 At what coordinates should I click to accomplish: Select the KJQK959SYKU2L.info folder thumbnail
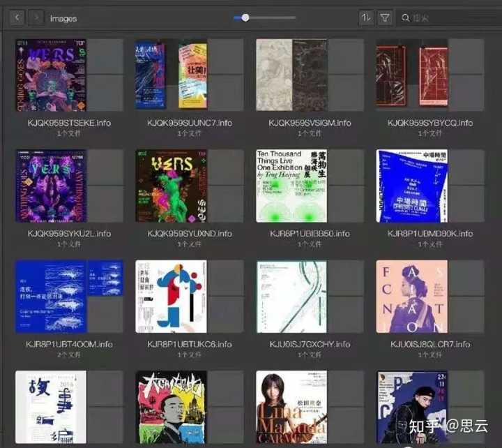(69, 186)
